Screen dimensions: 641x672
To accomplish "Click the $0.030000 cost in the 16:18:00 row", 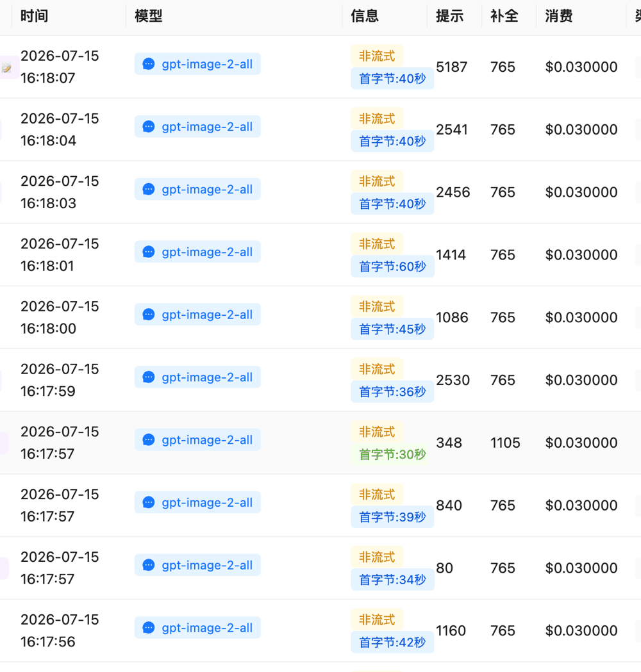I will (x=581, y=317).
